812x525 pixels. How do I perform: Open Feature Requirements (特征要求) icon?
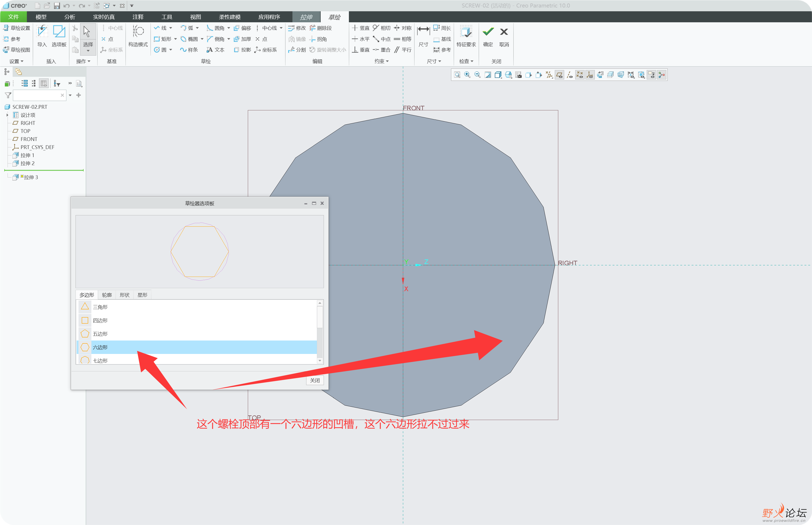[466, 35]
